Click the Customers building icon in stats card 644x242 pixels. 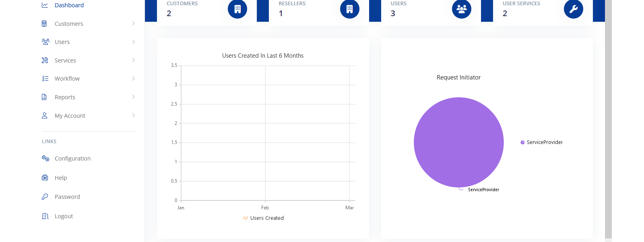point(237,9)
